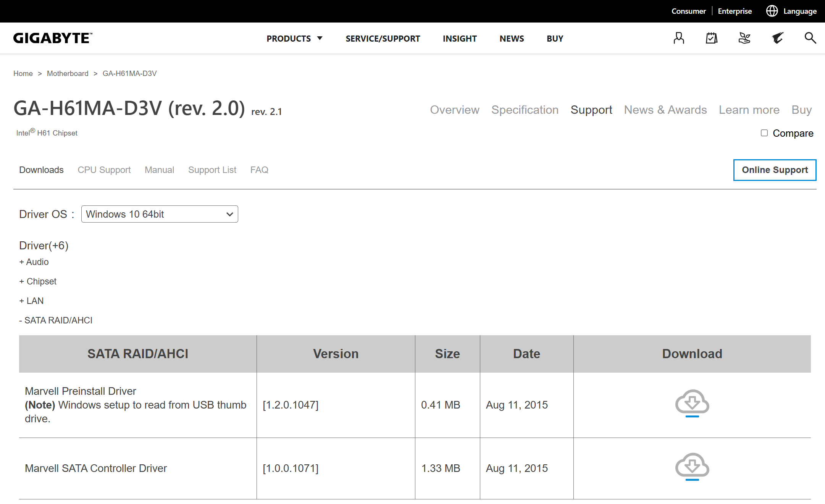Tick the Compare checkbox
This screenshot has height=504, width=825.
pyautogui.click(x=764, y=133)
